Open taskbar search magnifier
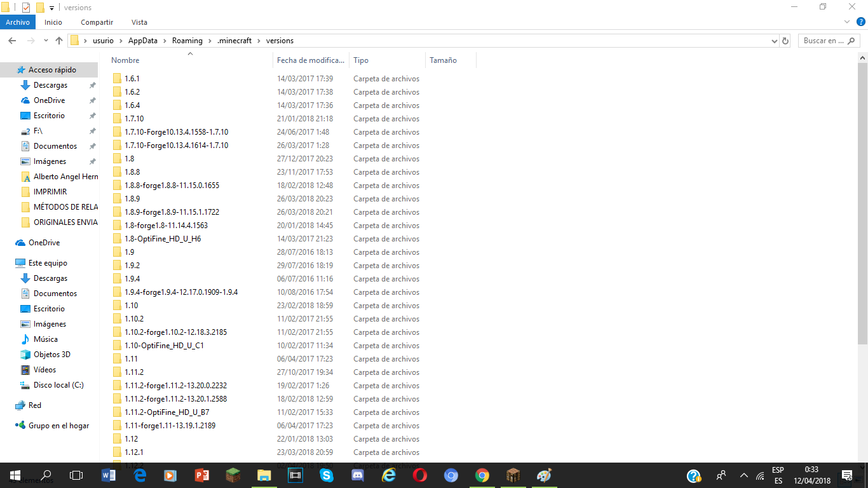This screenshot has width=868, height=488. pyautogui.click(x=46, y=475)
